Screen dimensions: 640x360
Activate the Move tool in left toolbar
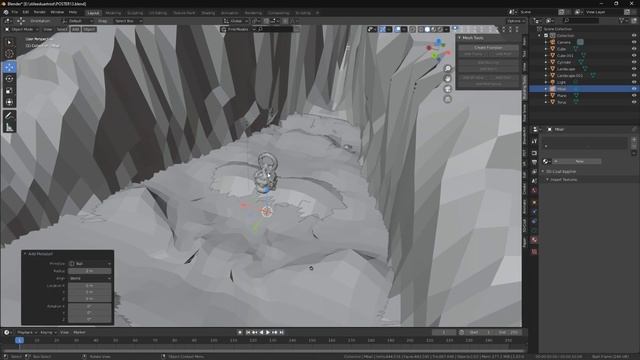click(x=9, y=67)
